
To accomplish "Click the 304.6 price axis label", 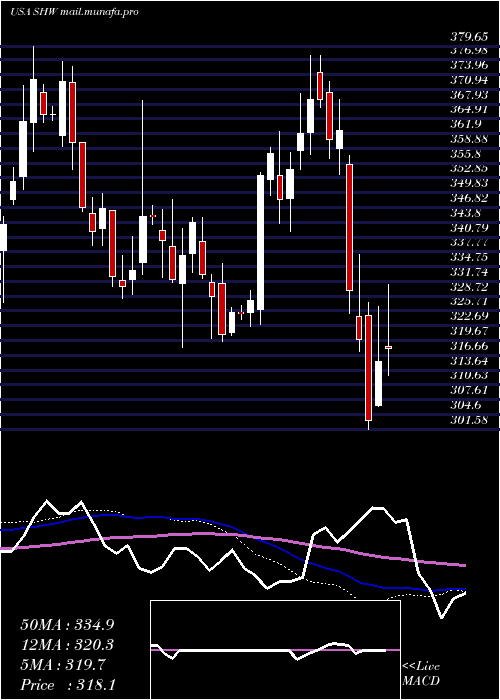I will pyautogui.click(x=465, y=404).
